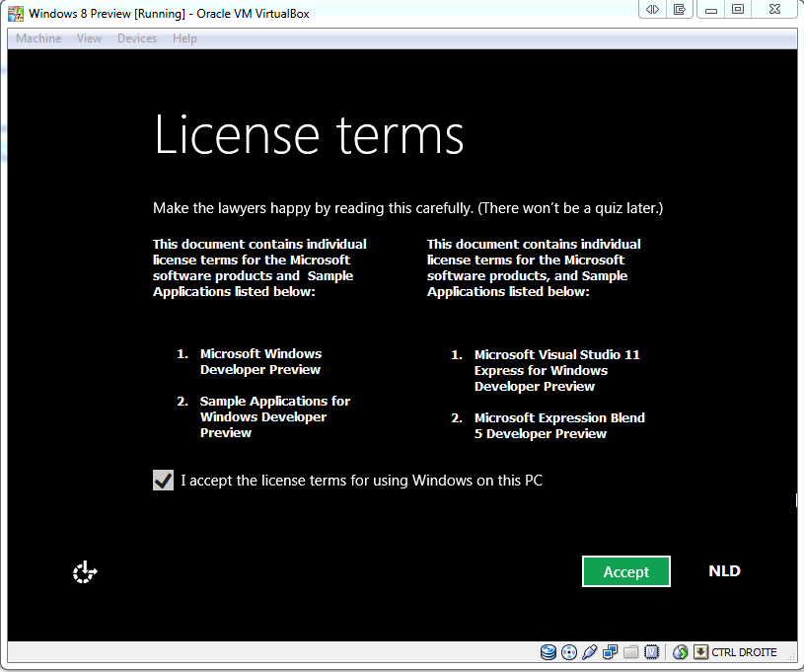Viewport: 804px width, 672px height.
Task: Open the USB devices status icon
Action: (590, 652)
